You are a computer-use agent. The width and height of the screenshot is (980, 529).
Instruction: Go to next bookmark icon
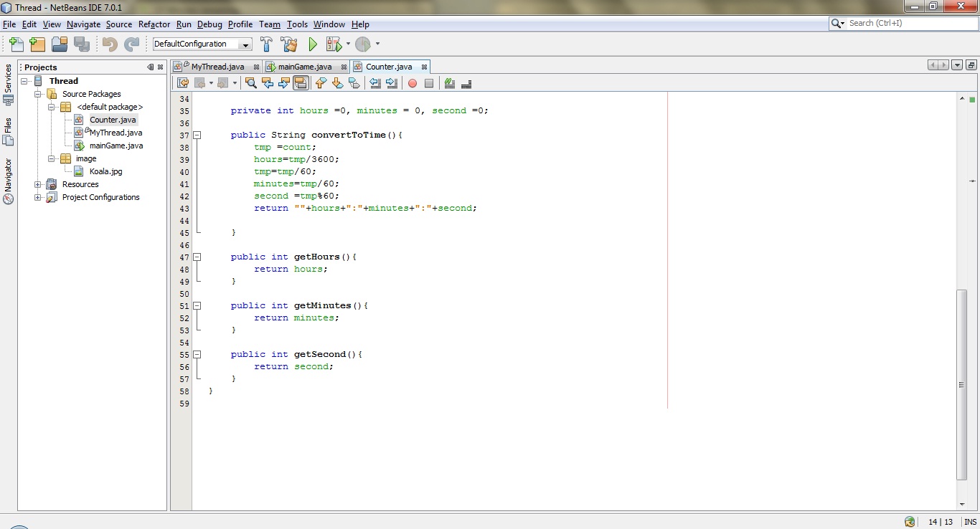coord(337,83)
